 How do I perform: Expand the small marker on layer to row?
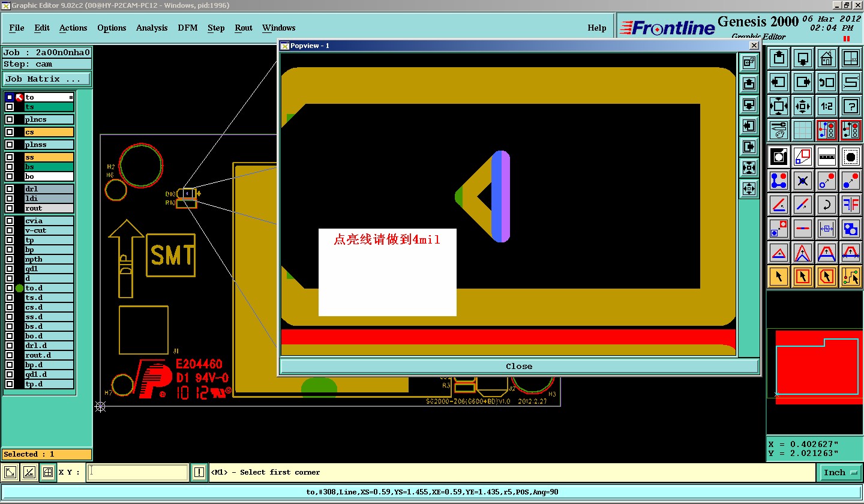pos(71,97)
